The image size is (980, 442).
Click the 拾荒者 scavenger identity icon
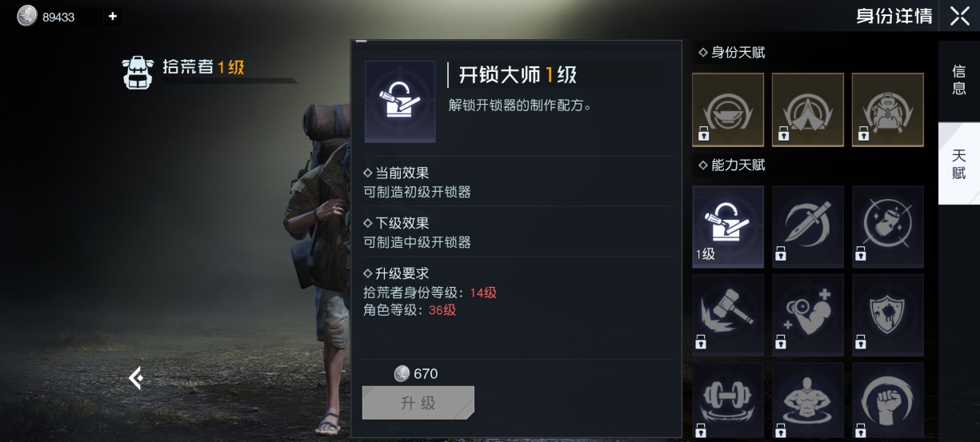coord(138,72)
